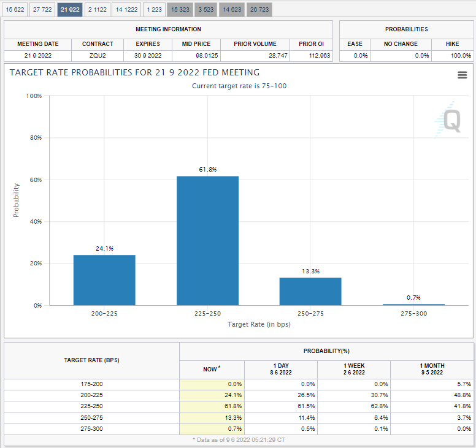Click the 225-250 bar at 61.8%
The width and height of the screenshot is (476, 448).
[x=208, y=240]
